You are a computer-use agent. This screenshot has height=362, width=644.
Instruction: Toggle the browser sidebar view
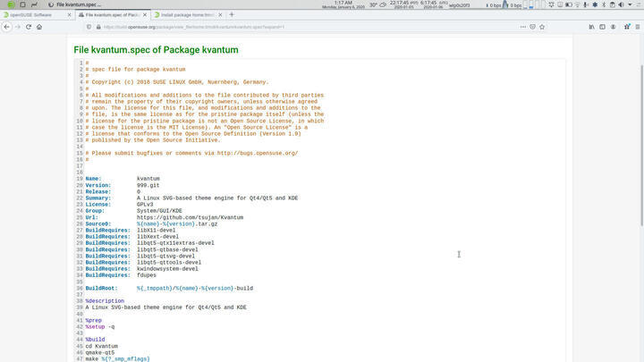[602, 27]
